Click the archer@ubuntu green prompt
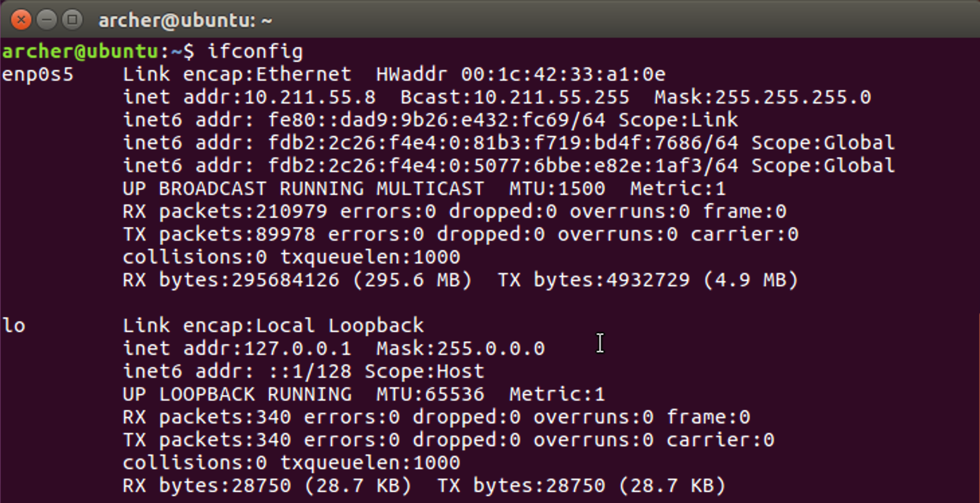This screenshot has height=503, width=980. [80, 51]
